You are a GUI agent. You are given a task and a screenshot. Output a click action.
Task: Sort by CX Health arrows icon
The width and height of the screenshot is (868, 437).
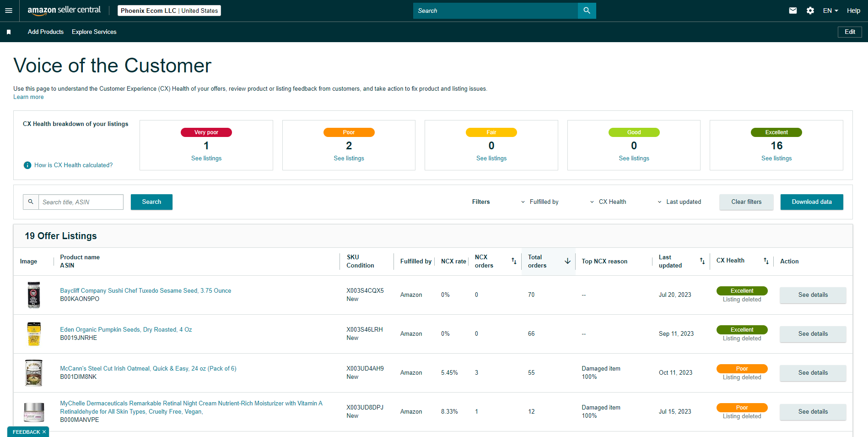pos(766,261)
